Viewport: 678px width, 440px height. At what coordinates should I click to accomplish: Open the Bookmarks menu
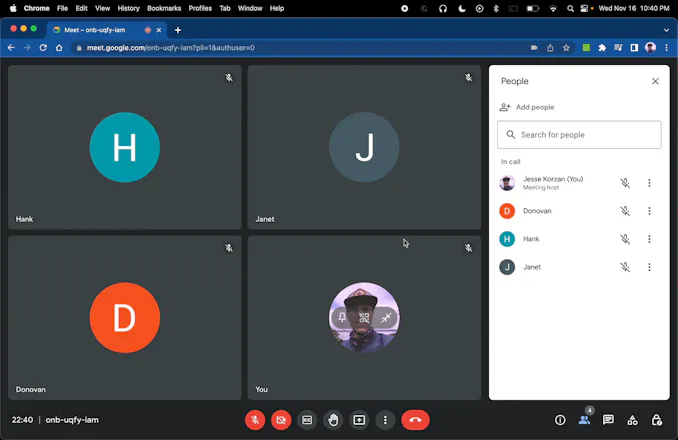[x=164, y=8]
